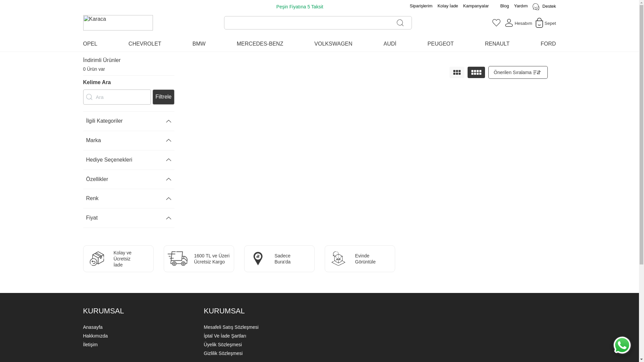Open the Yardım link
Viewport: 644px width, 362px height.
pyautogui.click(x=521, y=6)
